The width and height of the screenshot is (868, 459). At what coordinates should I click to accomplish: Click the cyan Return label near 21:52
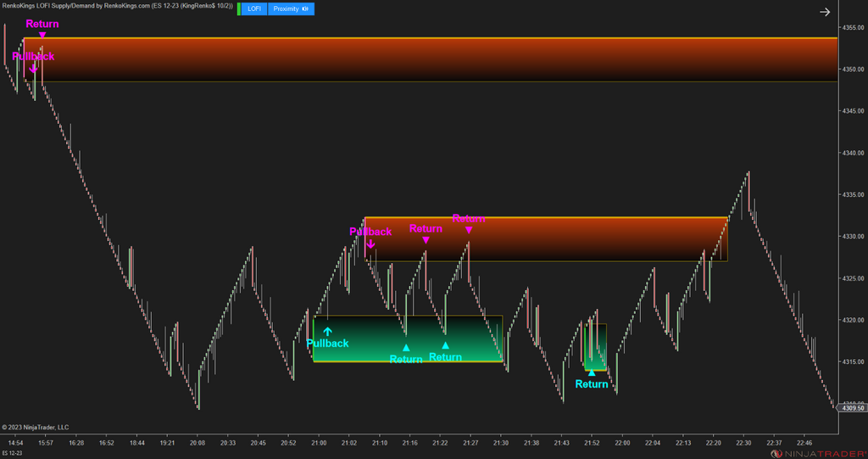click(x=592, y=383)
